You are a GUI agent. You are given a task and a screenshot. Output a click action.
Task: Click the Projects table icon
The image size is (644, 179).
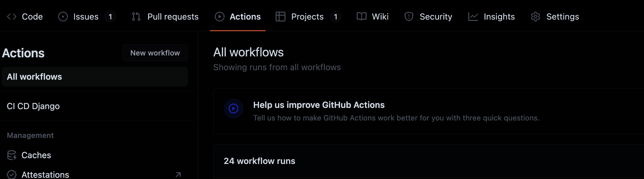pyautogui.click(x=281, y=17)
